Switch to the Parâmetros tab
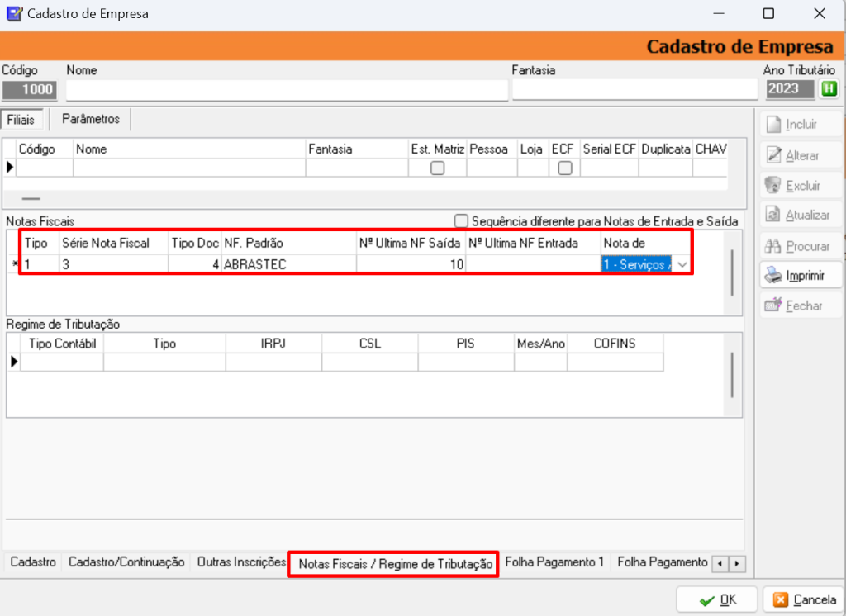 click(x=90, y=120)
